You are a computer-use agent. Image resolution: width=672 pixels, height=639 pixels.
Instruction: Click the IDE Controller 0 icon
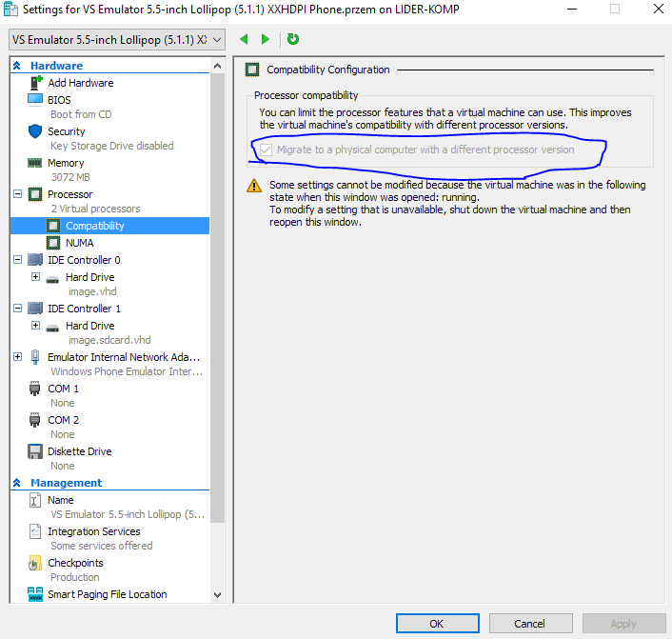pos(35,260)
